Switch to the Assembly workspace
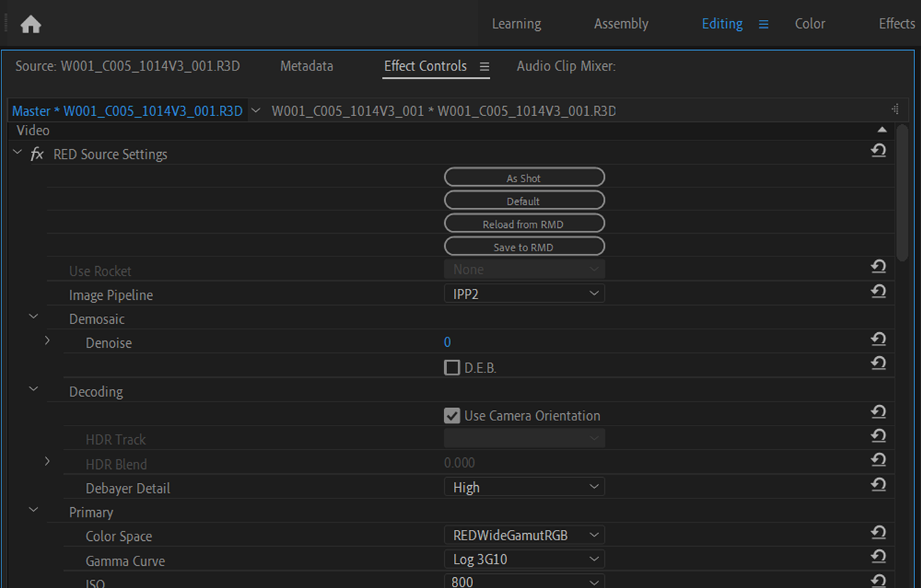 (621, 24)
